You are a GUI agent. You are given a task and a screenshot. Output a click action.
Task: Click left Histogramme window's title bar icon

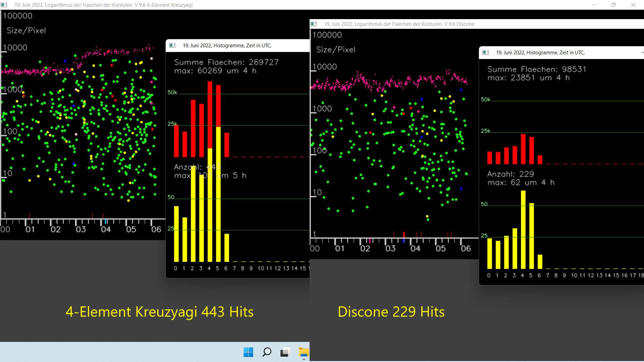[172, 45]
